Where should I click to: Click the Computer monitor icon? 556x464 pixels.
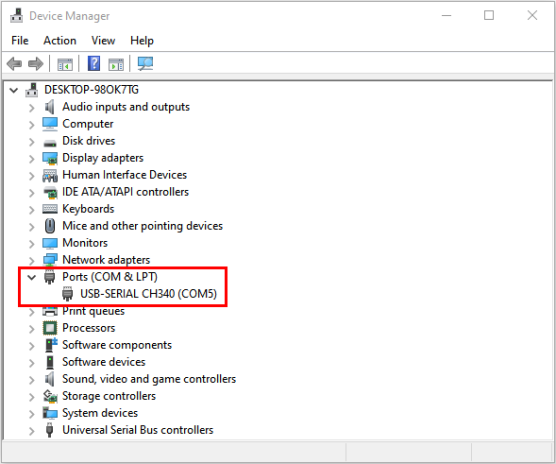(50, 124)
